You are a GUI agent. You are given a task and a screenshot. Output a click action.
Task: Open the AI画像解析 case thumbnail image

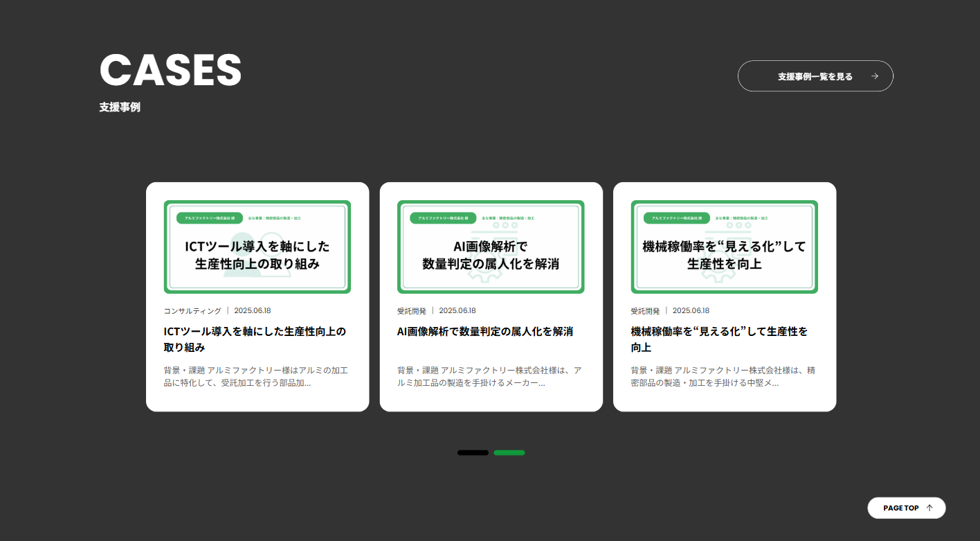(x=491, y=247)
